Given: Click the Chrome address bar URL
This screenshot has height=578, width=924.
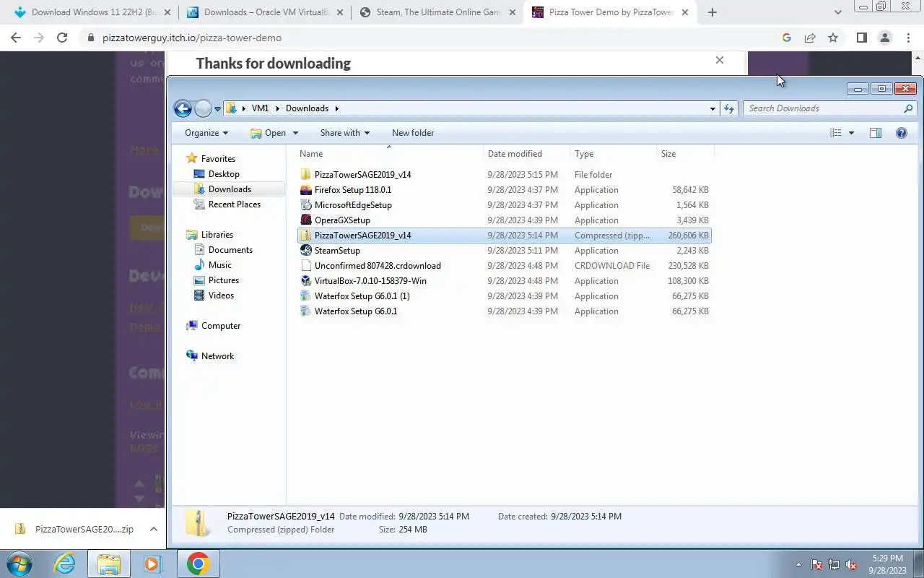Looking at the screenshot, I should click(x=192, y=38).
